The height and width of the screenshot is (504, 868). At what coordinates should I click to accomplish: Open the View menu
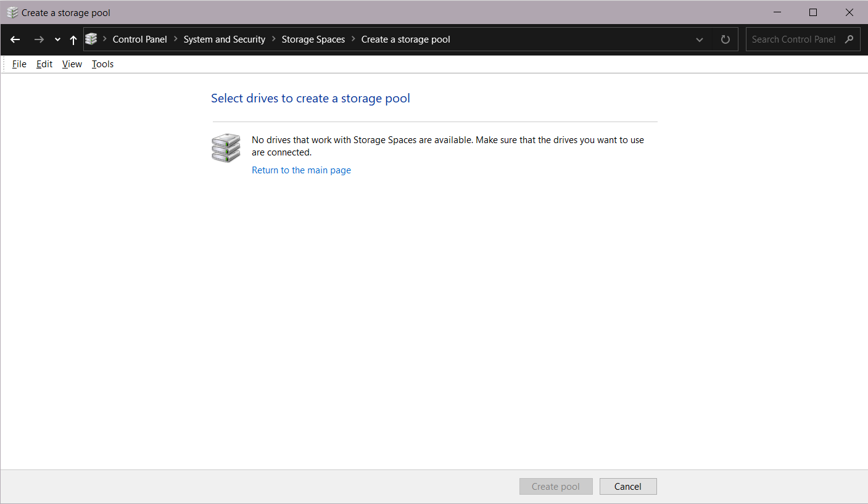tap(72, 64)
